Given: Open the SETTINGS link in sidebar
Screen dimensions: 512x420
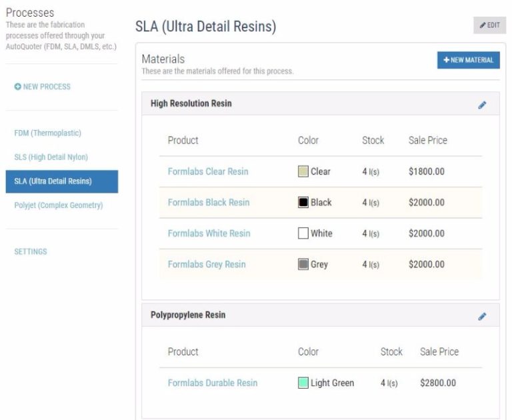Looking at the screenshot, I should coord(31,251).
